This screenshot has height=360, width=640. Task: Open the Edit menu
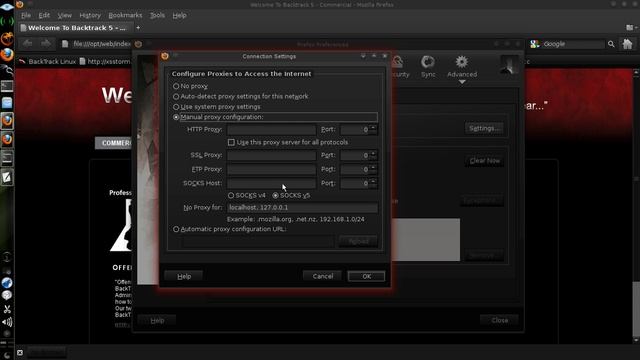(x=44, y=16)
